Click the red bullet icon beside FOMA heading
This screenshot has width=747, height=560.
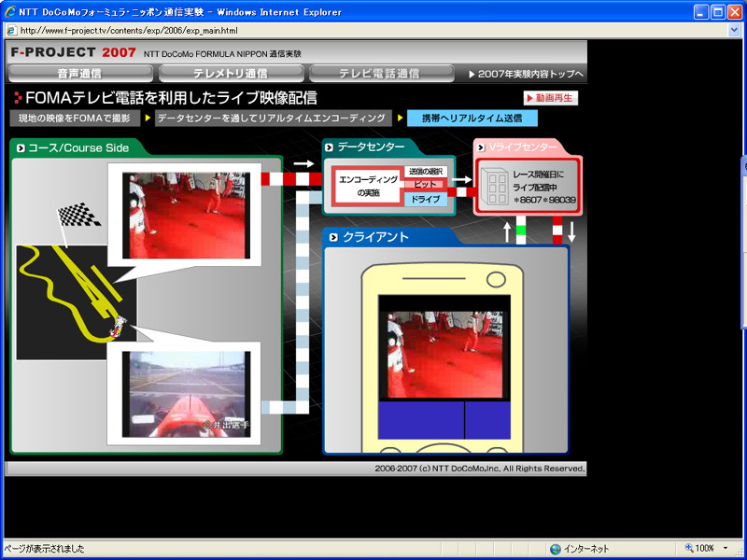point(18,98)
